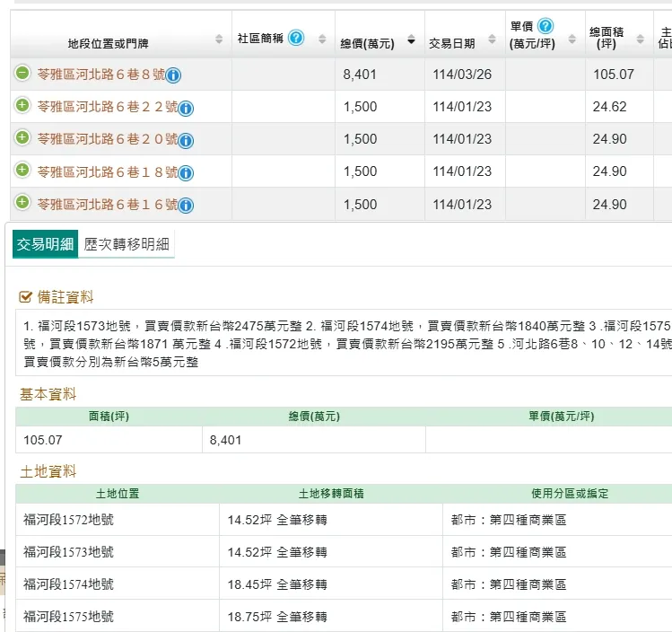This screenshot has height=632, width=672.
Task: Open help icon next to 單價 header
Action: [x=545, y=26]
